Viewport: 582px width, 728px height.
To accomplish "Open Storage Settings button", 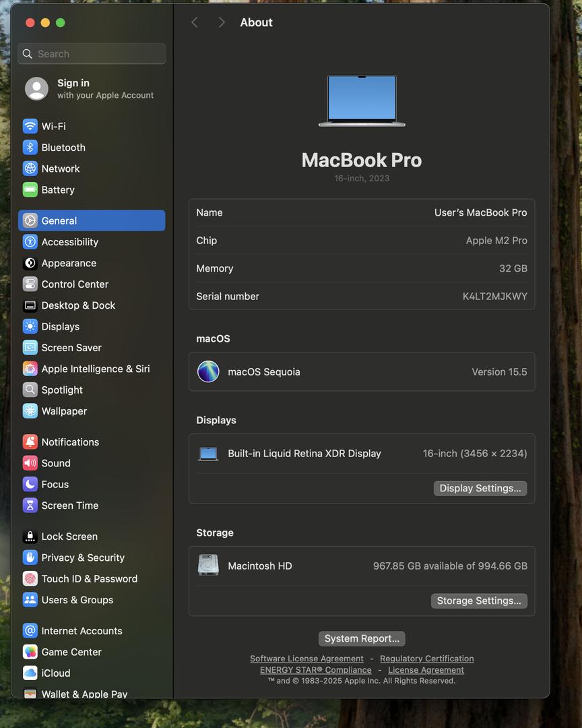I will click(x=478, y=601).
